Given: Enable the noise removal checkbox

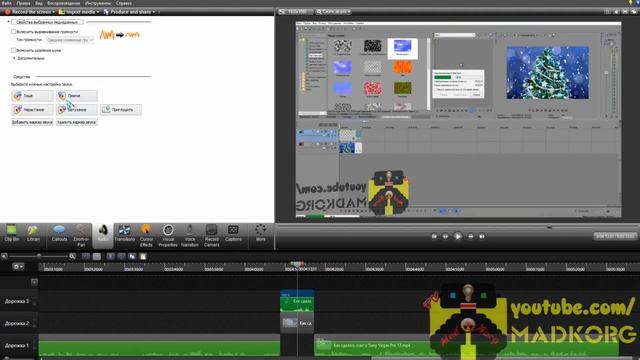Looking at the screenshot, I should coord(13,50).
